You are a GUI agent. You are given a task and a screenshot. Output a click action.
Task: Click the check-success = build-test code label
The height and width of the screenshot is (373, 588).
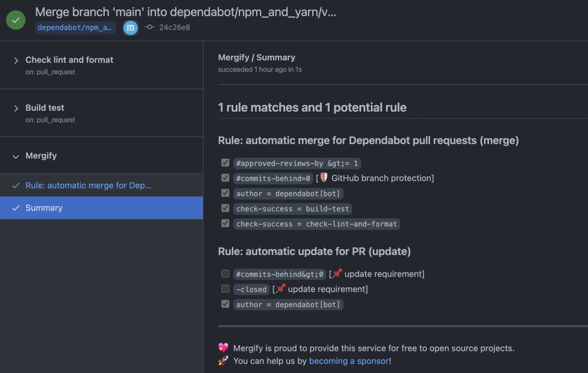pyautogui.click(x=293, y=209)
